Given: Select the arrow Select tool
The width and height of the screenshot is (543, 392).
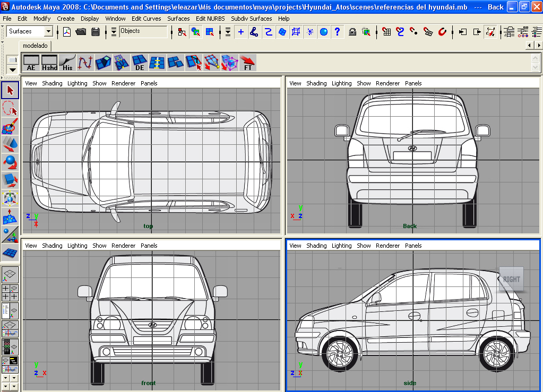Looking at the screenshot, I should (10, 90).
